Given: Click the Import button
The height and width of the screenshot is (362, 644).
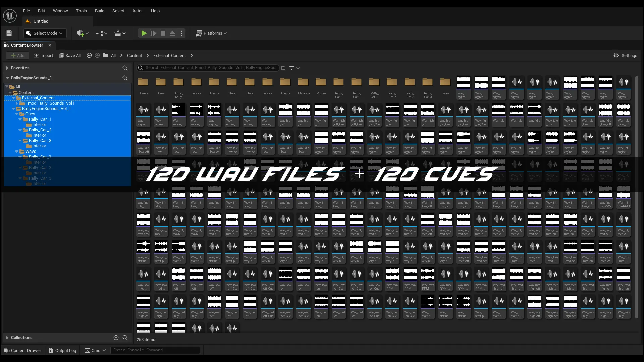Looking at the screenshot, I should 44,56.
